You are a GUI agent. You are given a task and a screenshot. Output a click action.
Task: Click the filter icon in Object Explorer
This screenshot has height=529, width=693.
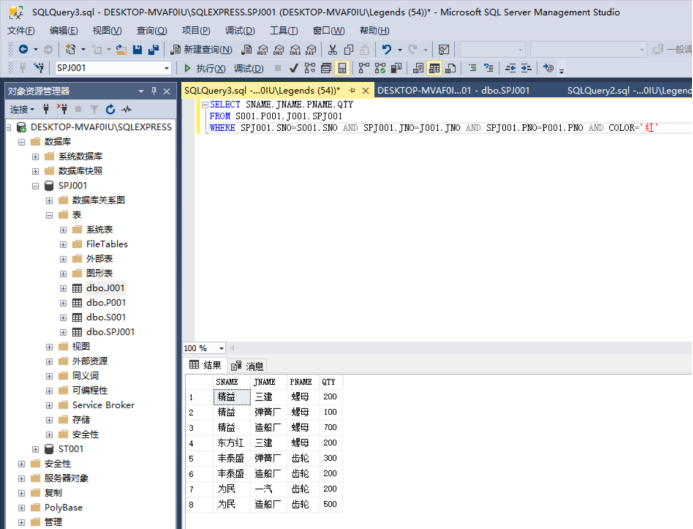[x=94, y=109]
